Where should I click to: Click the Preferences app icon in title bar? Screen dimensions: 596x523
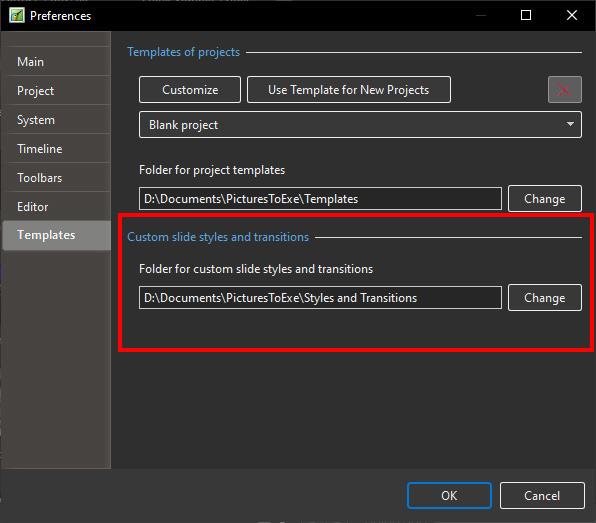17,16
